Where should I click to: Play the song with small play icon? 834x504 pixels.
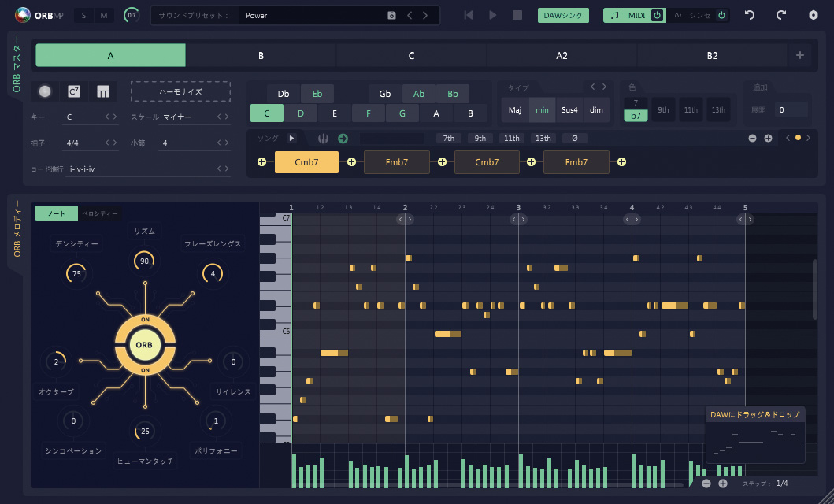click(291, 139)
